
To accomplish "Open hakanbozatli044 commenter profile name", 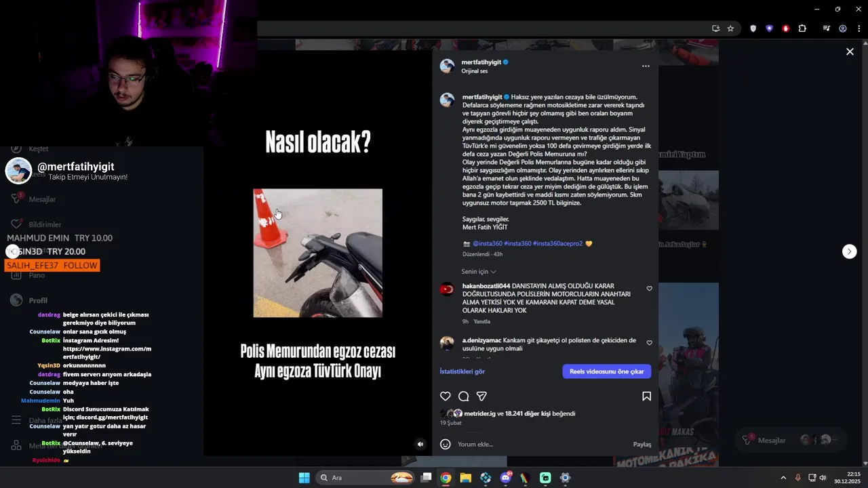I will tap(486, 286).
